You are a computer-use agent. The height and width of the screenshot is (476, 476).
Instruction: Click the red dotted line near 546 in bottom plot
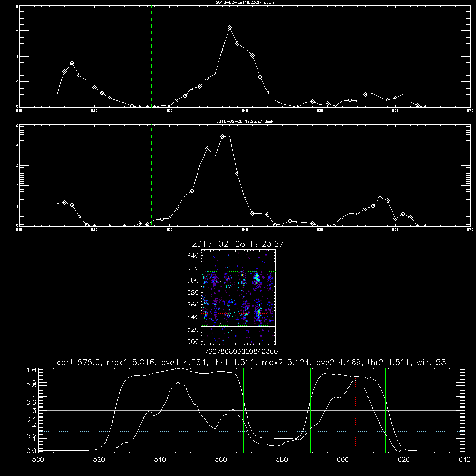click(x=178, y=410)
